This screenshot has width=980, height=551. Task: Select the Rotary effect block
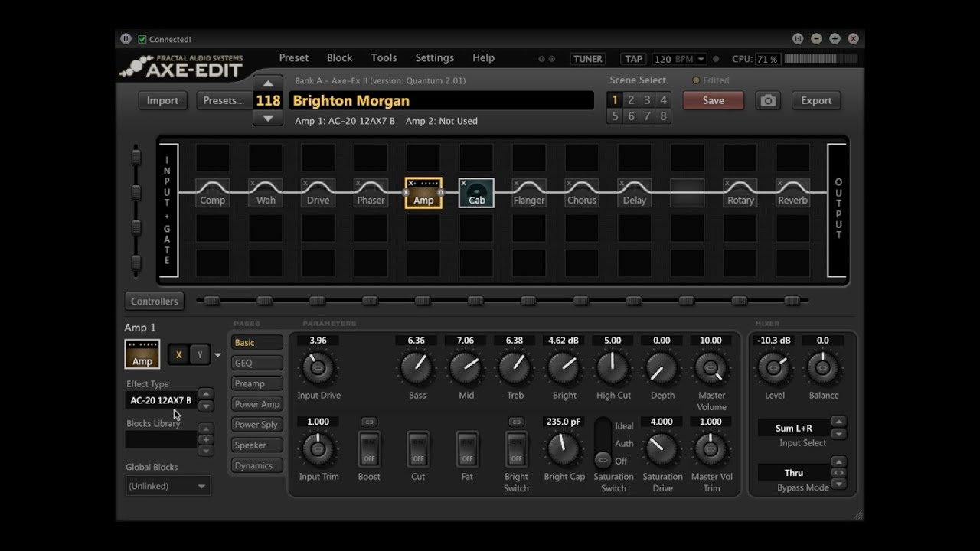(x=740, y=193)
